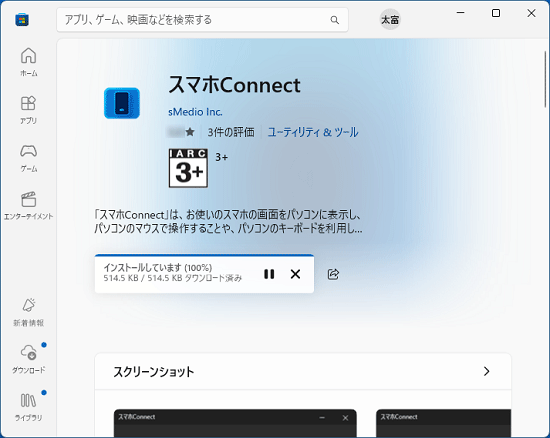Image resolution: width=550 pixels, height=438 pixels.
Task: Open the ユーティリティ & ツール category link
Action: pos(313,132)
